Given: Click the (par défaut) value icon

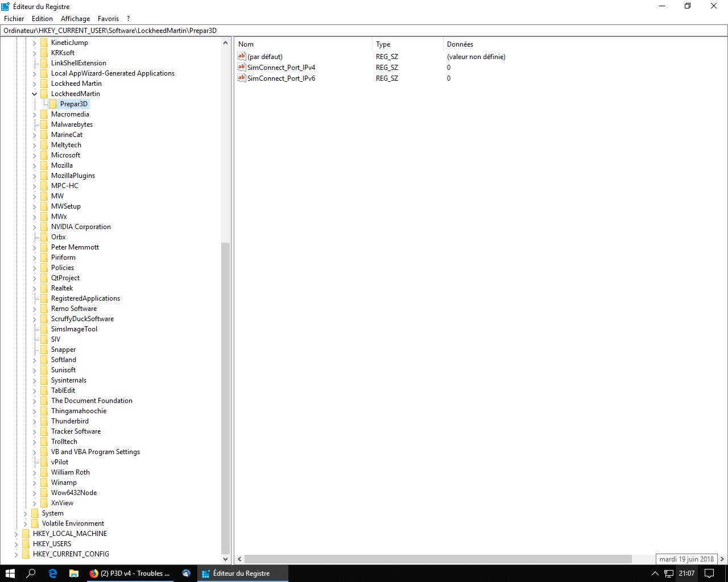Looking at the screenshot, I should click(242, 56).
